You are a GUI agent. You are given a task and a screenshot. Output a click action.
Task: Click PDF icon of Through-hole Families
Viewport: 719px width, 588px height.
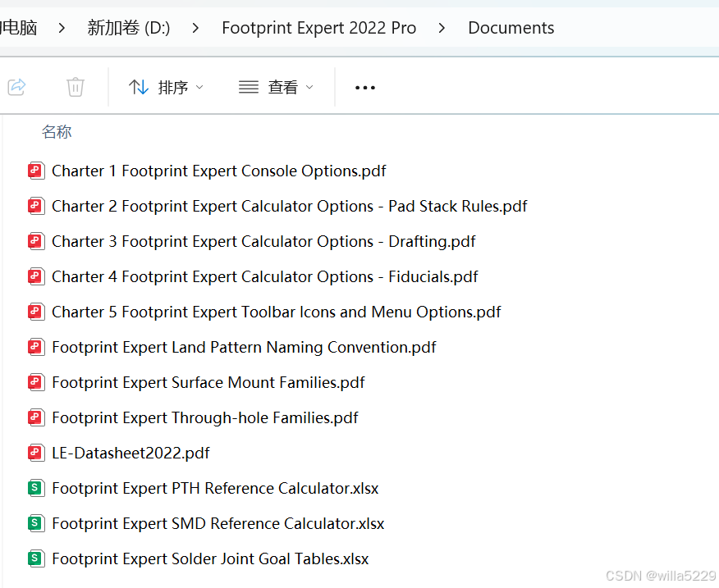(36, 418)
